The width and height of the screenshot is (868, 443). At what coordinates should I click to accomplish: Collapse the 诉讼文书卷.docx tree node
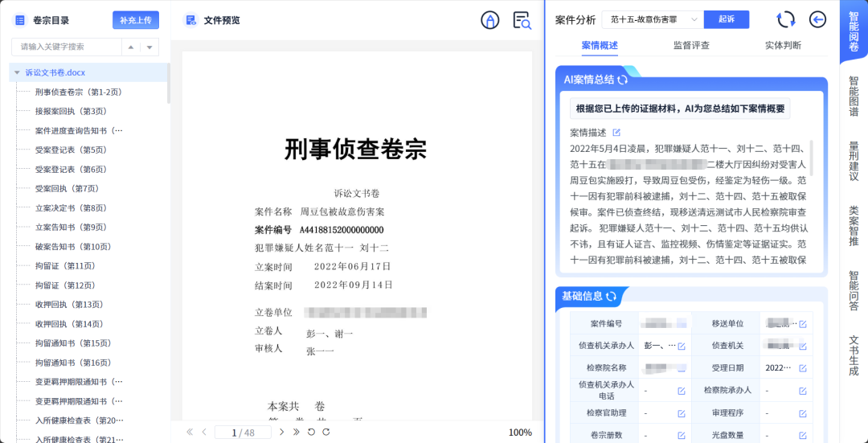pos(16,72)
